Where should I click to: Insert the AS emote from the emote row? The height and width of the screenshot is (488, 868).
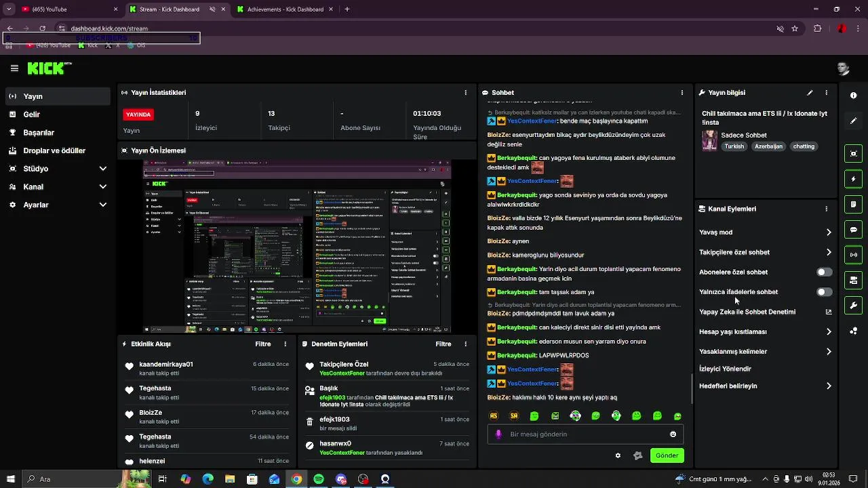point(494,416)
